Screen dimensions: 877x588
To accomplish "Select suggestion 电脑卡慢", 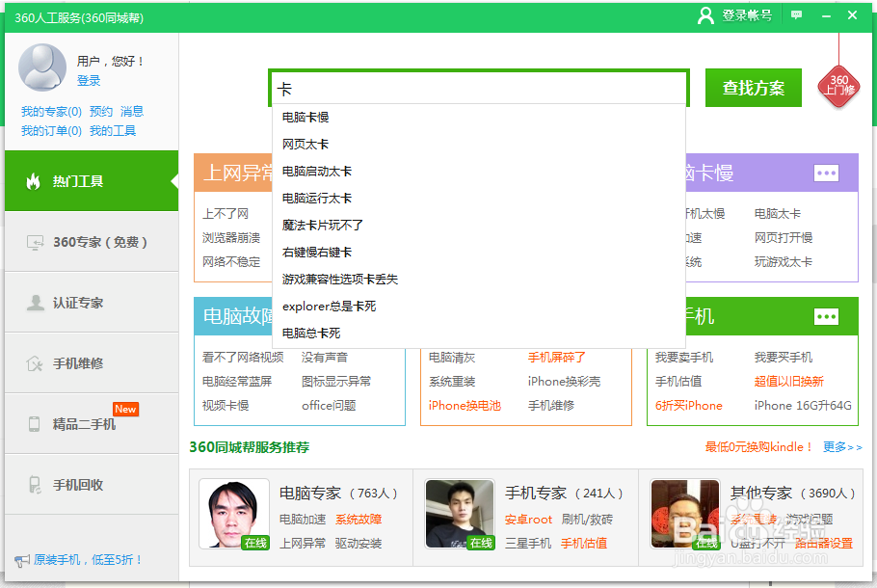I will click(479, 118).
